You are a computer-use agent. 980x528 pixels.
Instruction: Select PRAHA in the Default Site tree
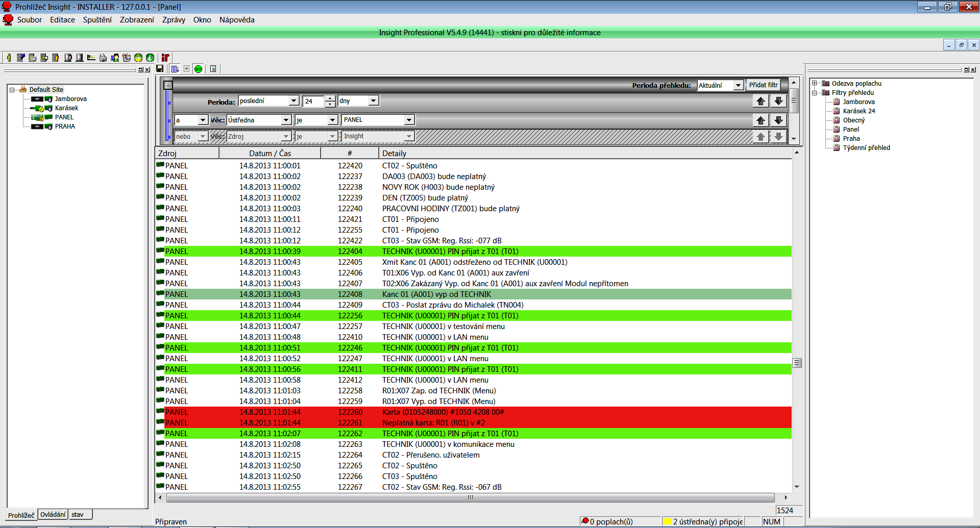coord(65,126)
